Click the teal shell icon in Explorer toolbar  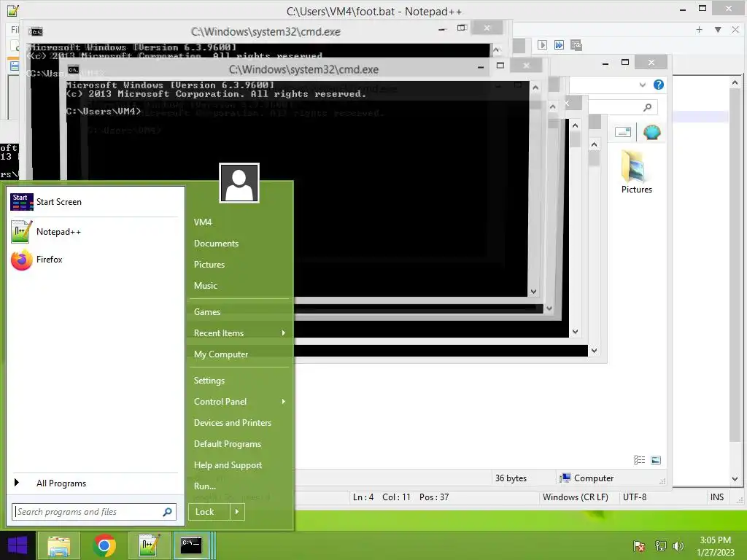[651, 132]
